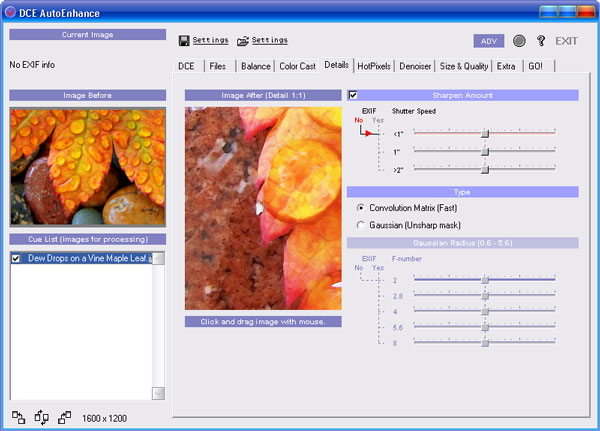
Task: Click the round gray button beside ADV
Action: (519, 41)
